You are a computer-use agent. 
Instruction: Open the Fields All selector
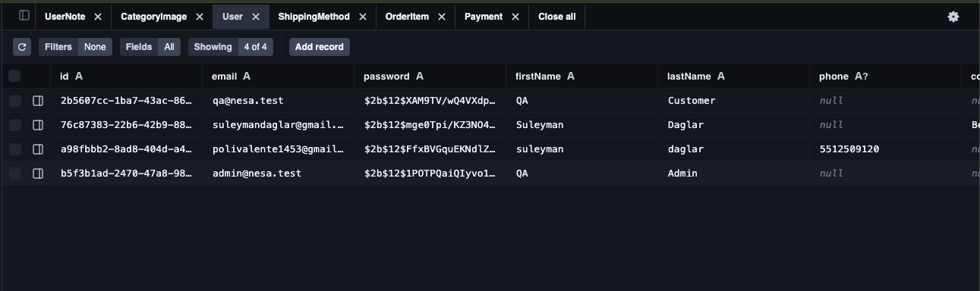tap(150, 47)
